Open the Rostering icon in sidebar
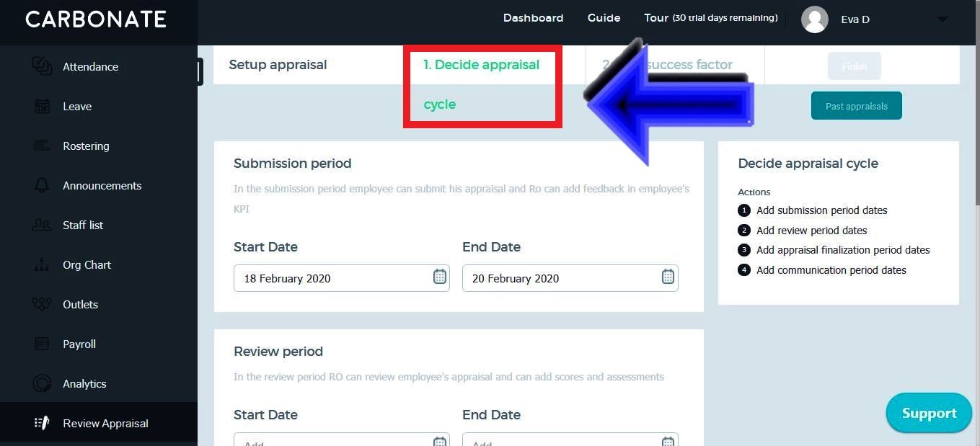This screenshot has width=980, height=446. [x=43, y=146]
